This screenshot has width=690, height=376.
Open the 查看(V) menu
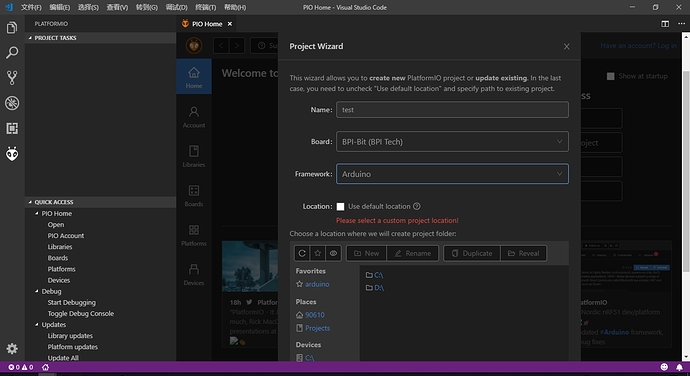[x=117, y=7]
